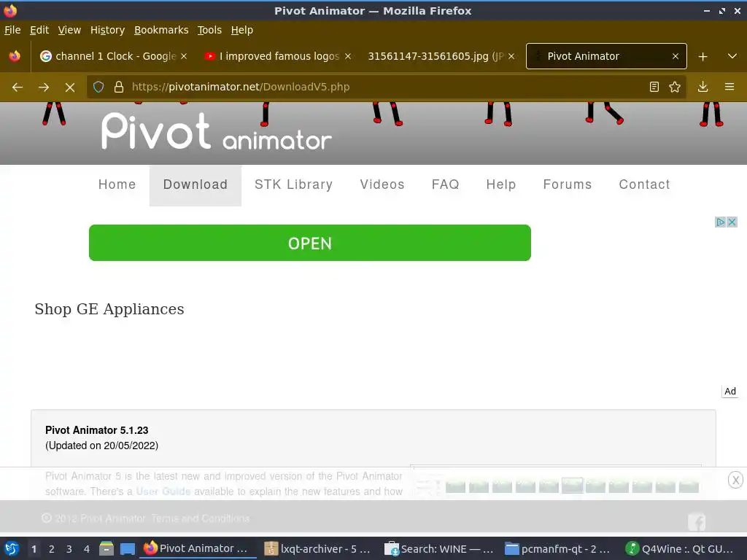This screenshot has width=747, height=560.
Task: Open the Facebook icon in footer
Action: click(x=697, y=522)
